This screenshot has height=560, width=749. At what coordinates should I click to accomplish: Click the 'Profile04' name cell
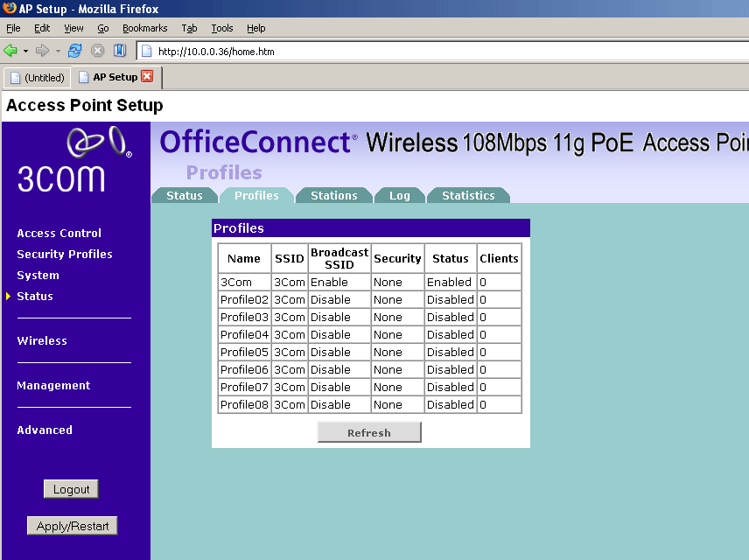245,334
